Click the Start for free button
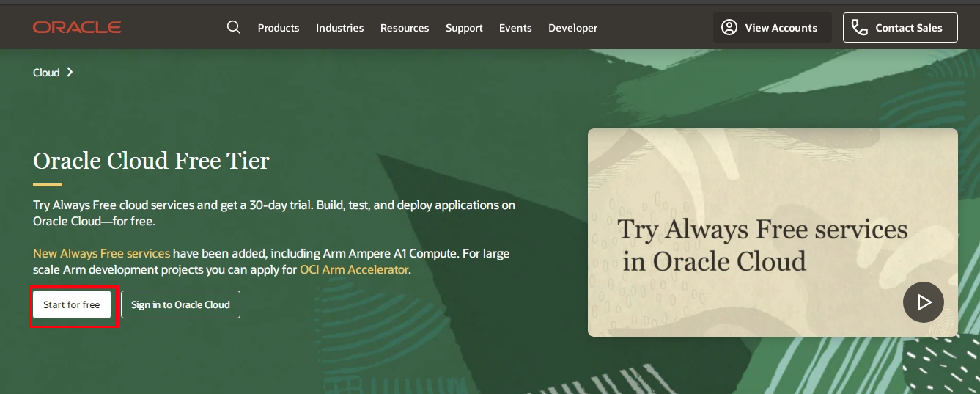This screenshot has height=394, width=980. pyautogui.click(x=72, y=304)
